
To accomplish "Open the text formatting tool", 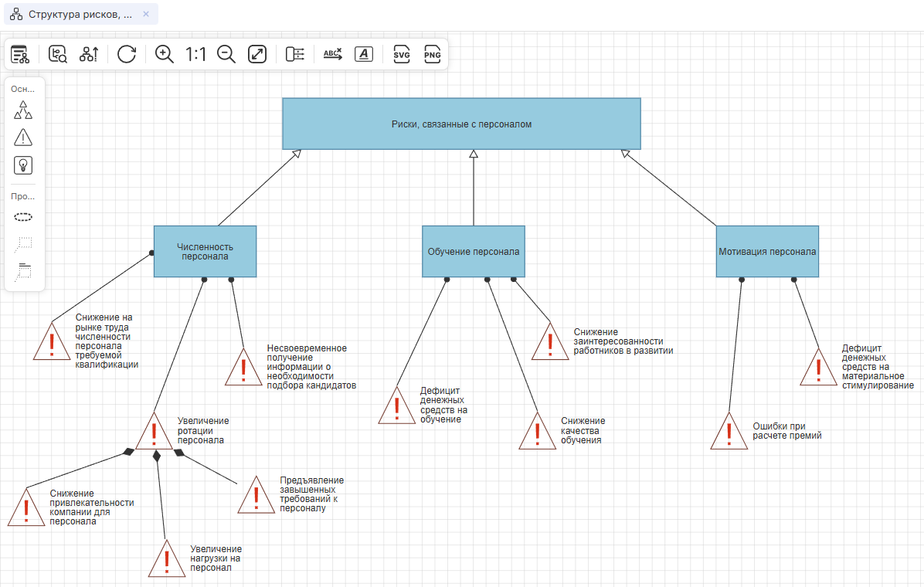I will tap(363, 54).
